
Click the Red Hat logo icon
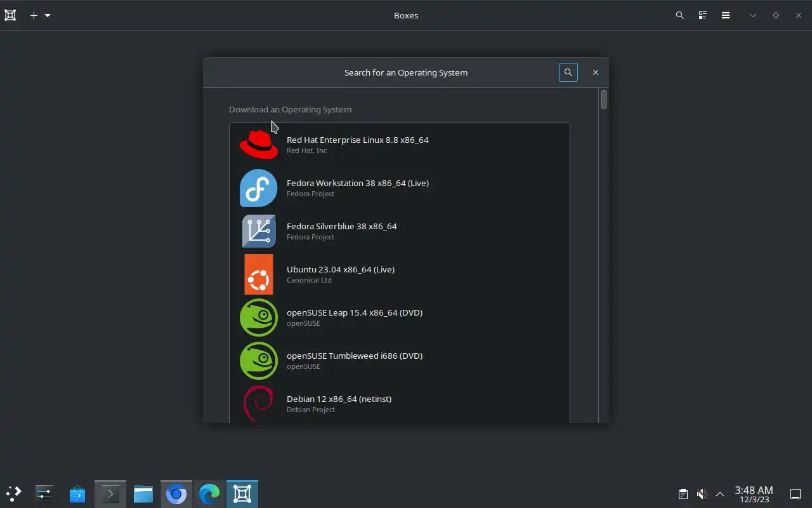259,145
